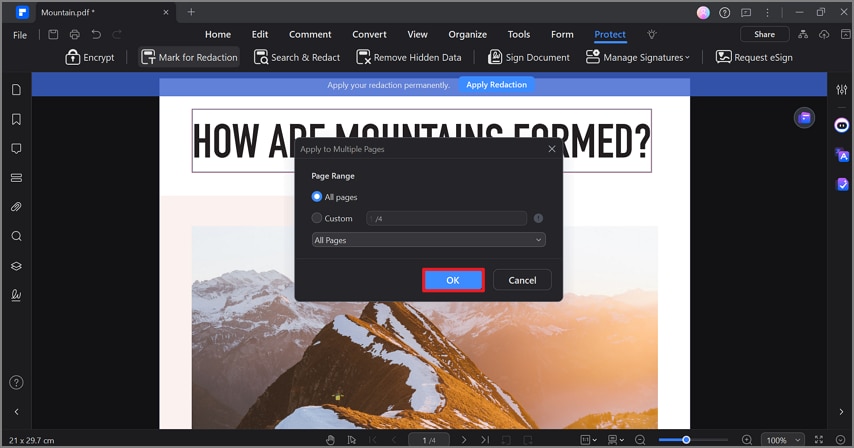Open the comments panel icon
This screenshot has height=448, width=854.
coord(16,149)
